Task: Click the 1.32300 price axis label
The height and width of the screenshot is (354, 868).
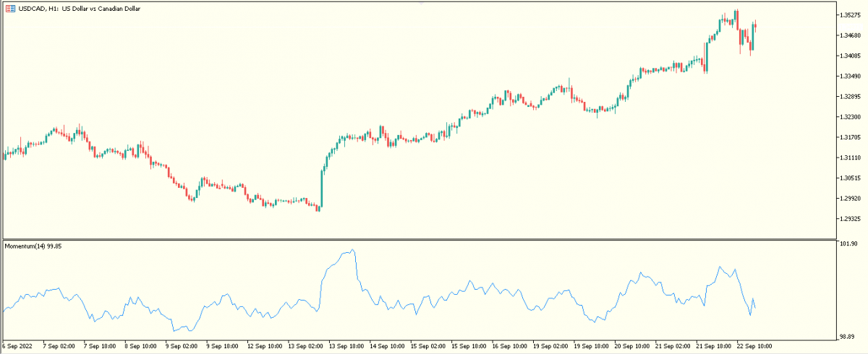Action: pyautogui.click(x=850, y=117)
